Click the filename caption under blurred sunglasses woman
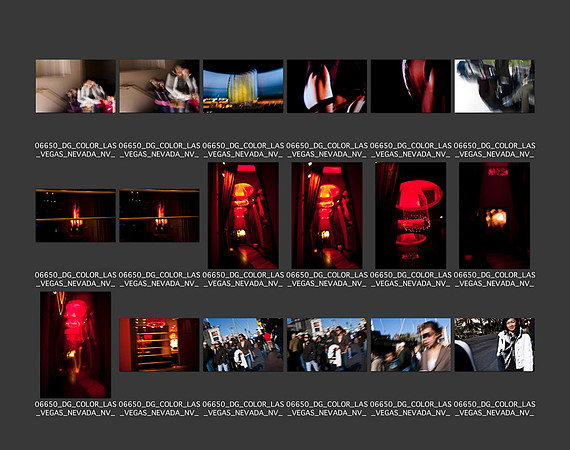This screenshot has height=450, width=570. [410, 408]
